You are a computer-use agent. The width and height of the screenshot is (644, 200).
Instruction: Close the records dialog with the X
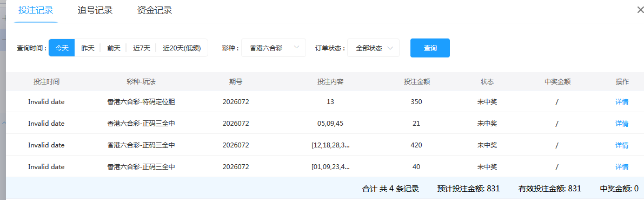point(640,10)
